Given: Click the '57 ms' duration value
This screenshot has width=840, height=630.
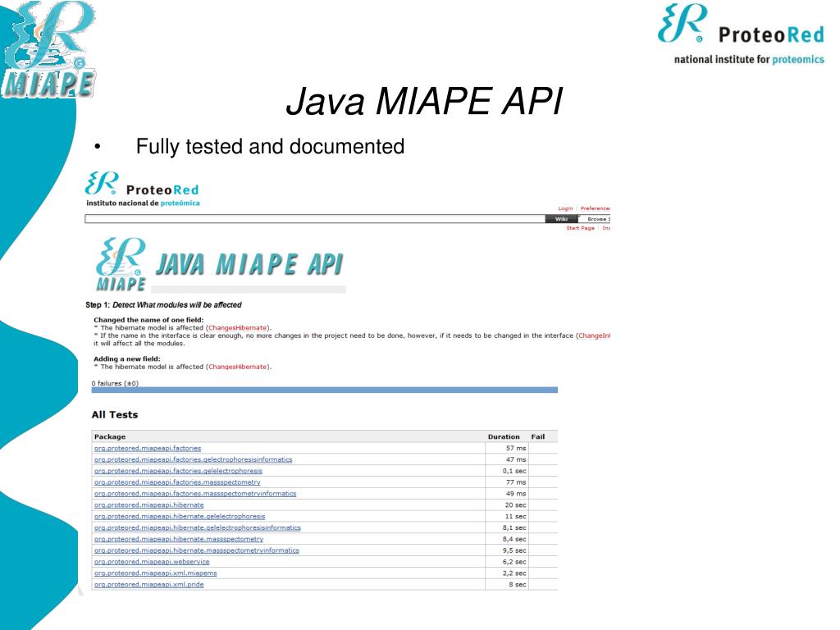Looking at the screenshot, I should tap(516, 449).
